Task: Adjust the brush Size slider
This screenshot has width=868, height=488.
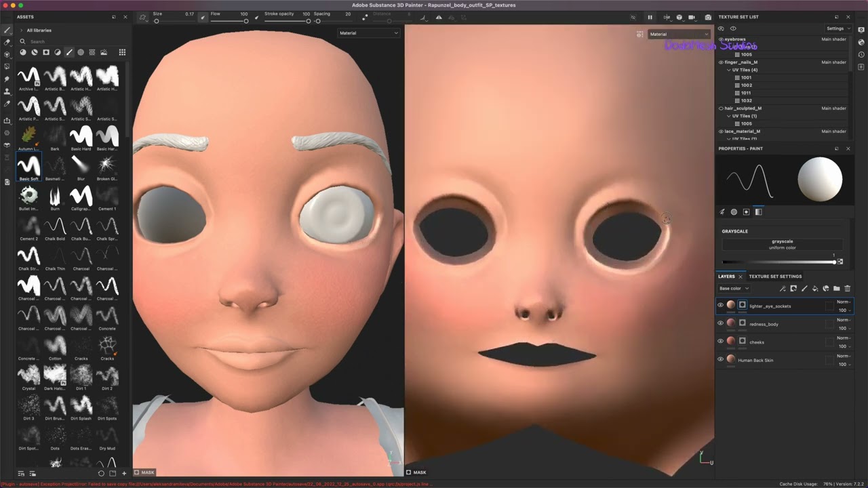Action: click(174, 21)
